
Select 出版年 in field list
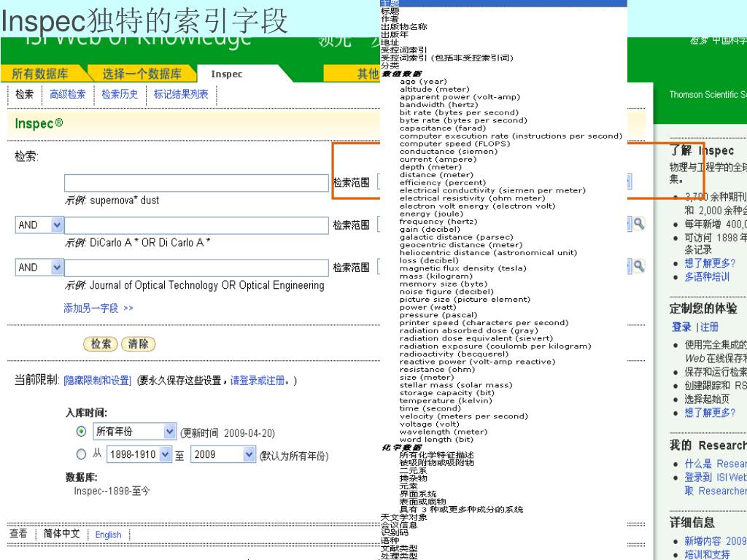pyautogui.click(x=395, y=34)
